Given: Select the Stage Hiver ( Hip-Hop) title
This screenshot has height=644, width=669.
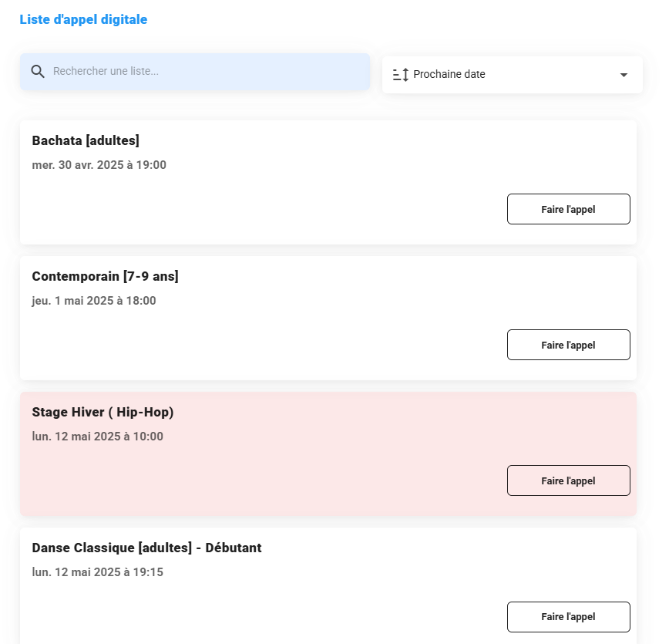Looking at the screenshot, I should 103,412.
